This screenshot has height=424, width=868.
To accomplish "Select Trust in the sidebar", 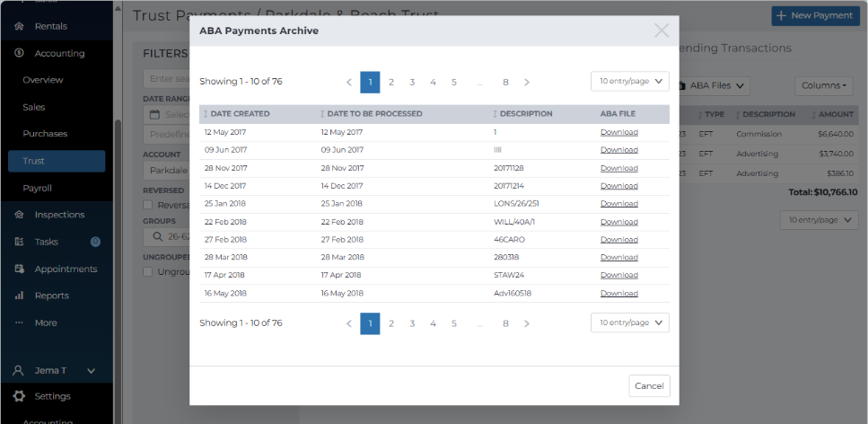I will 57,161.
